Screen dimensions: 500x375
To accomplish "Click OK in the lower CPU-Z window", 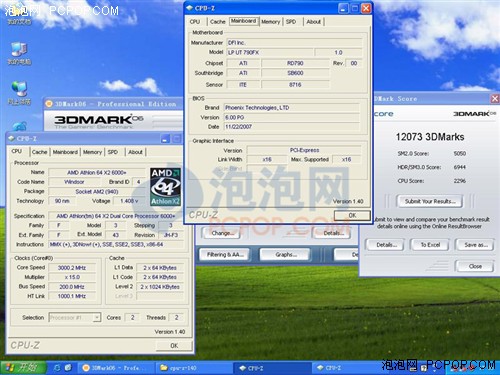I will [x=174, y=346].
